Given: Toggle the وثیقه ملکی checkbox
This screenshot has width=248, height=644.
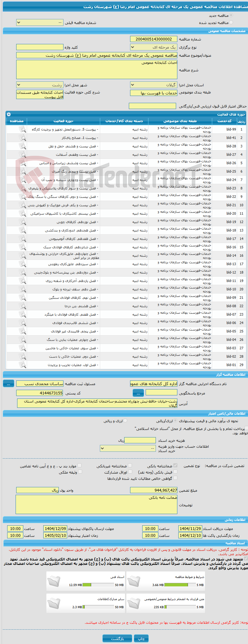Looking at the screenshot, I should [x=80, y=472].
